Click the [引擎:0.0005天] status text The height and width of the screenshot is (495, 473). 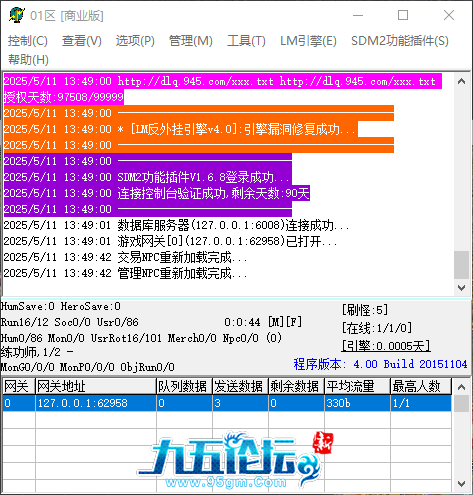click(x=386, y=346)
